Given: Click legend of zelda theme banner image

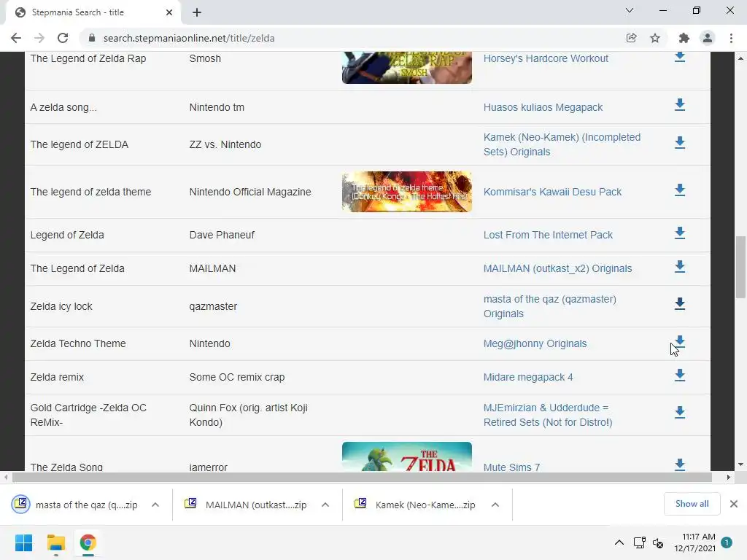Looking at the screenshot, I should click(x=407, y=192).
